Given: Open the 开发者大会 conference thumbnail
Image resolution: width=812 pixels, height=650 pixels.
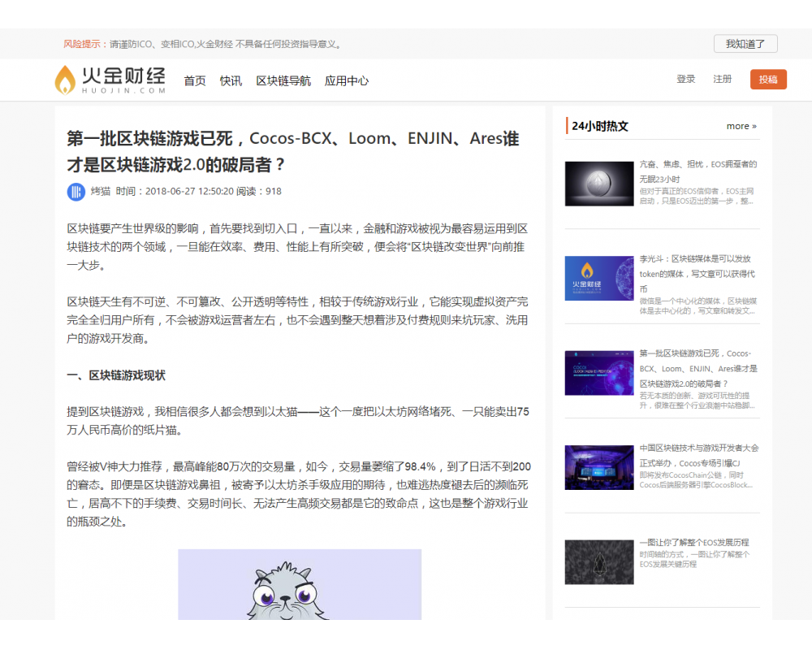Looking at the screenshot, I should click(599, 467).
